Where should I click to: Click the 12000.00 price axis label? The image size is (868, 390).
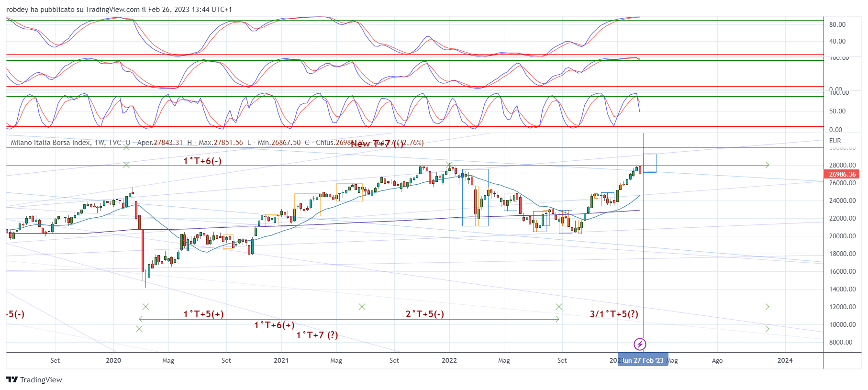(x=842, y=307)
